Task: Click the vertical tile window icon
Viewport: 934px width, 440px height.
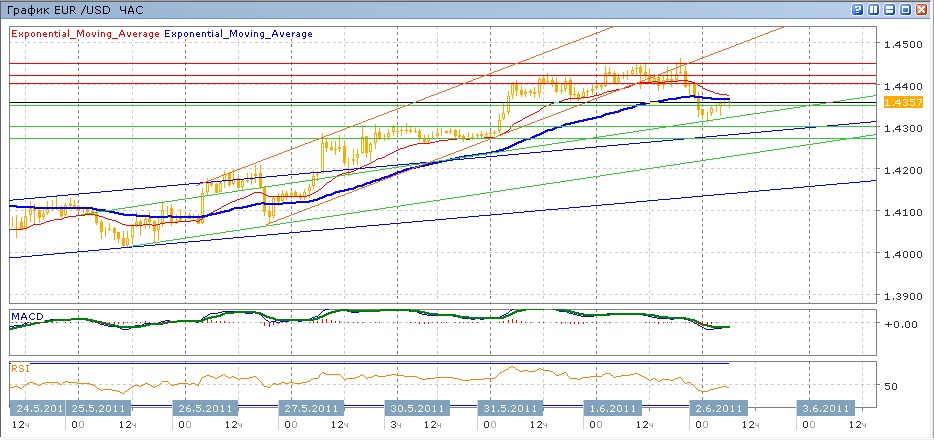Action: [873, 8]
